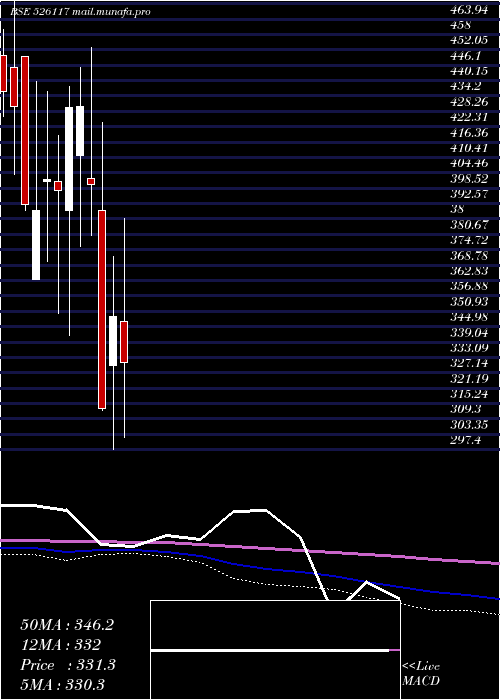Screen dimensions: 500x700
Task: Click the 350.93 price axis label
Action: click(469, 301)
